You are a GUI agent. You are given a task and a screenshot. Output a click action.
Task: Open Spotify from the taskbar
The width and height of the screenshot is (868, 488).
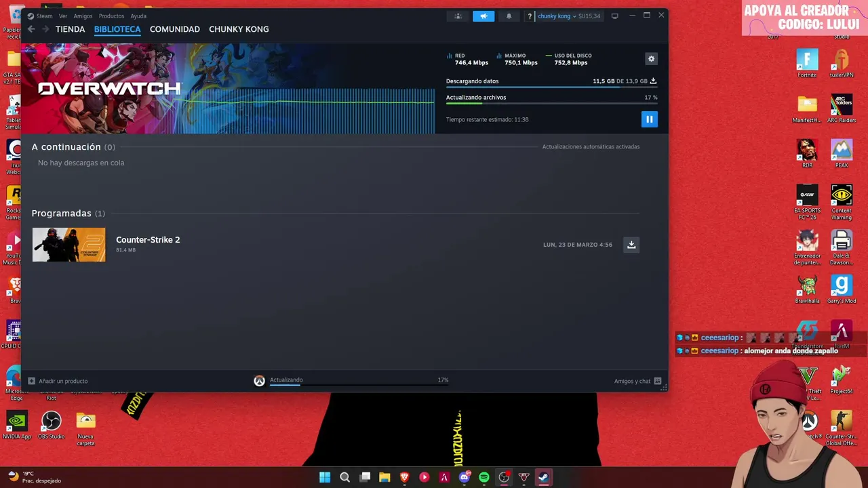tap(484, 477)
